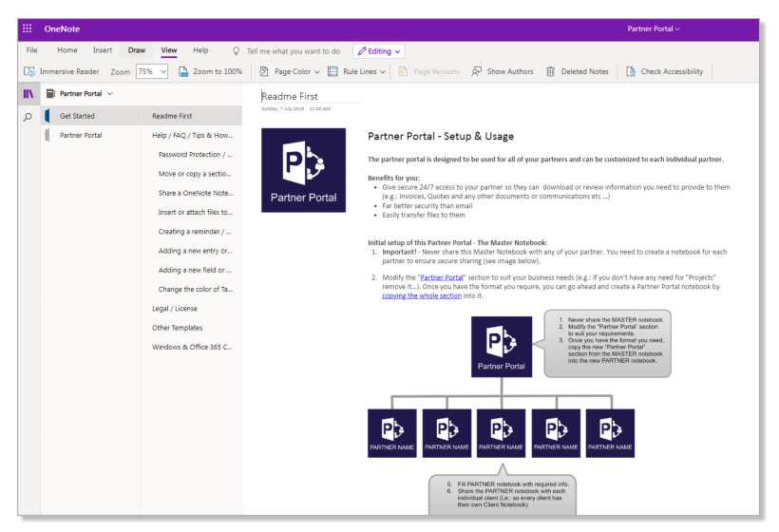Click the Page Color icon

click(264, 71)
